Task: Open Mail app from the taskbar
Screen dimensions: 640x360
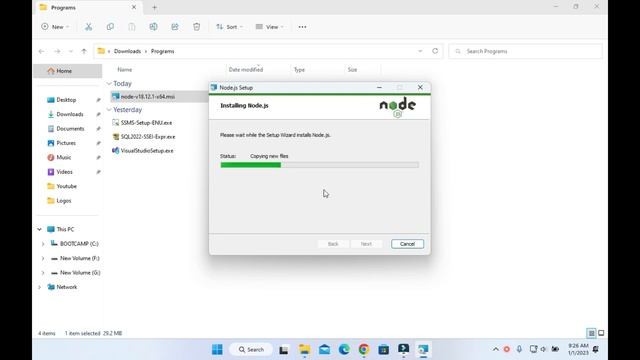Action: point(324,349)
